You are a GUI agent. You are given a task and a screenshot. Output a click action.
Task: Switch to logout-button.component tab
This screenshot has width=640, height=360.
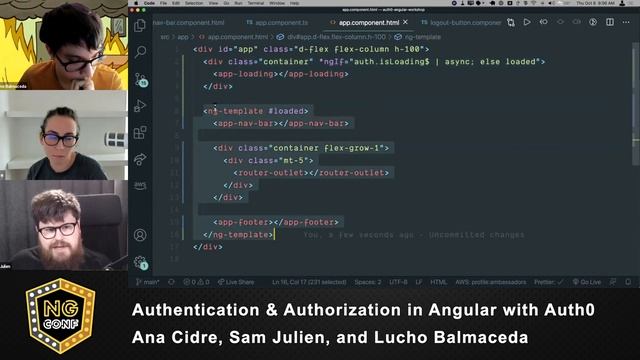coord(461,22)
